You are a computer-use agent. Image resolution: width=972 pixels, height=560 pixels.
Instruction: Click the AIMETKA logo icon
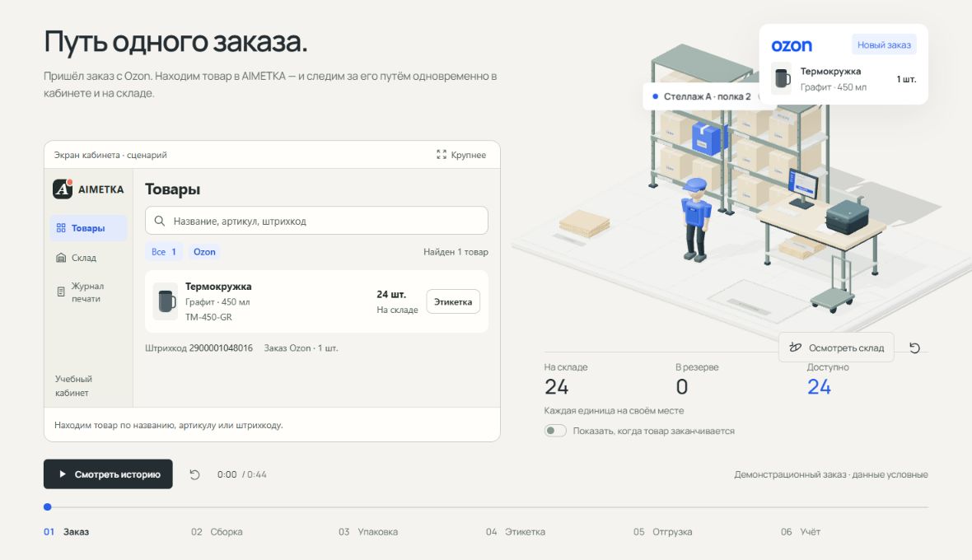coord(63,189)
